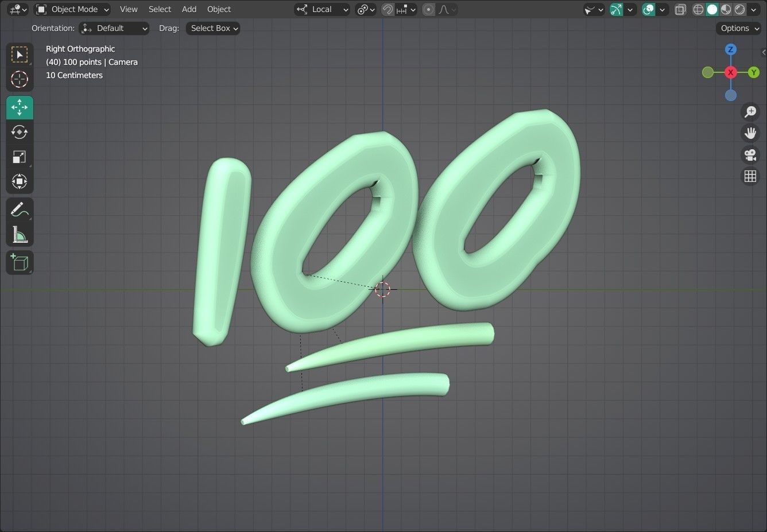
Task: Select the Measure tool
Action: (20, 234)
